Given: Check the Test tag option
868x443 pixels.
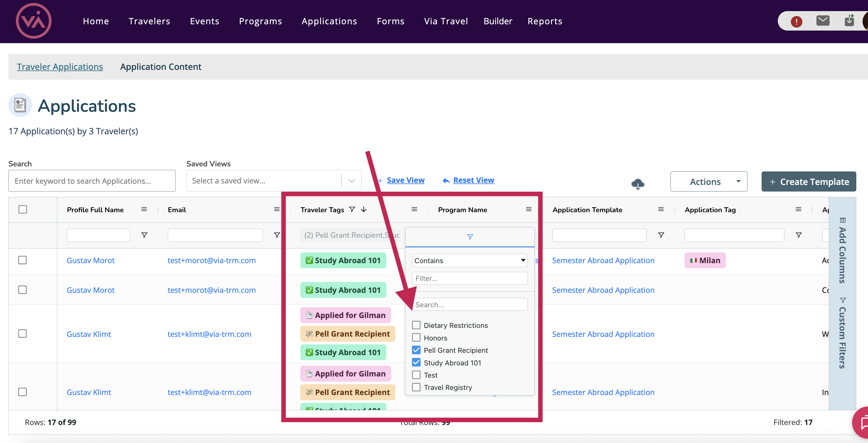Looking at the screenshot, I should coord(416,375).
